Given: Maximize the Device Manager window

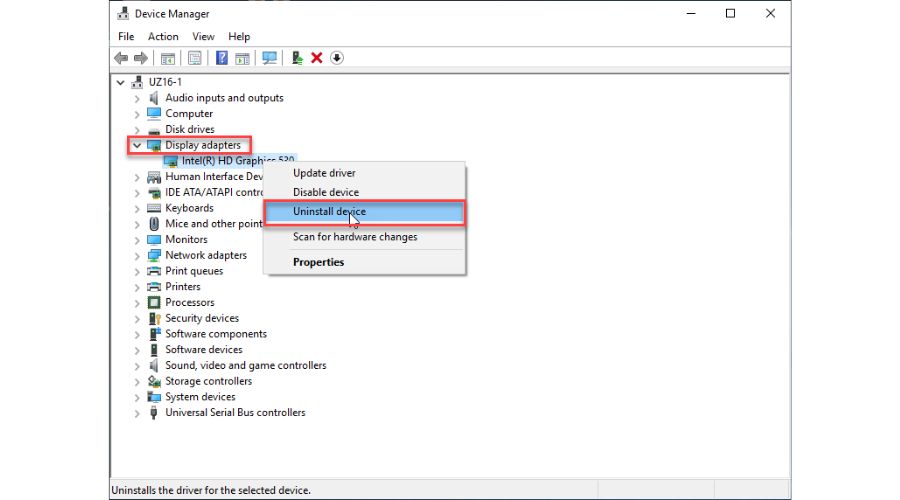Looking at the screenshot, I should point(730,13).
